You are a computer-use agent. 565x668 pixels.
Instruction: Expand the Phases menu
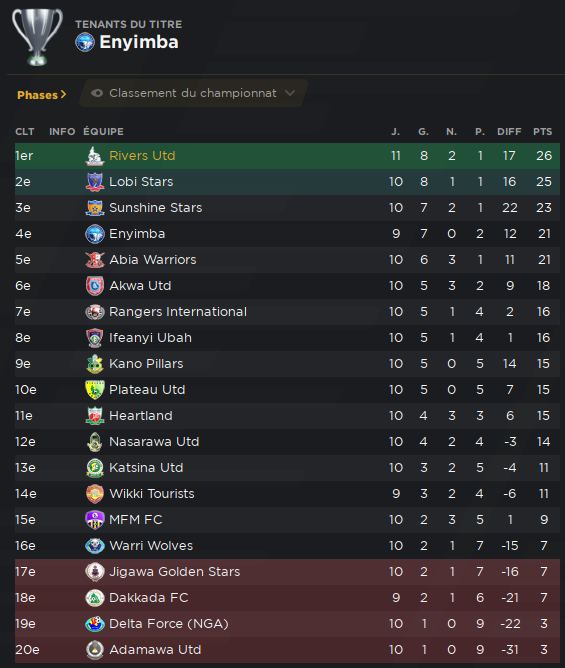42,95
